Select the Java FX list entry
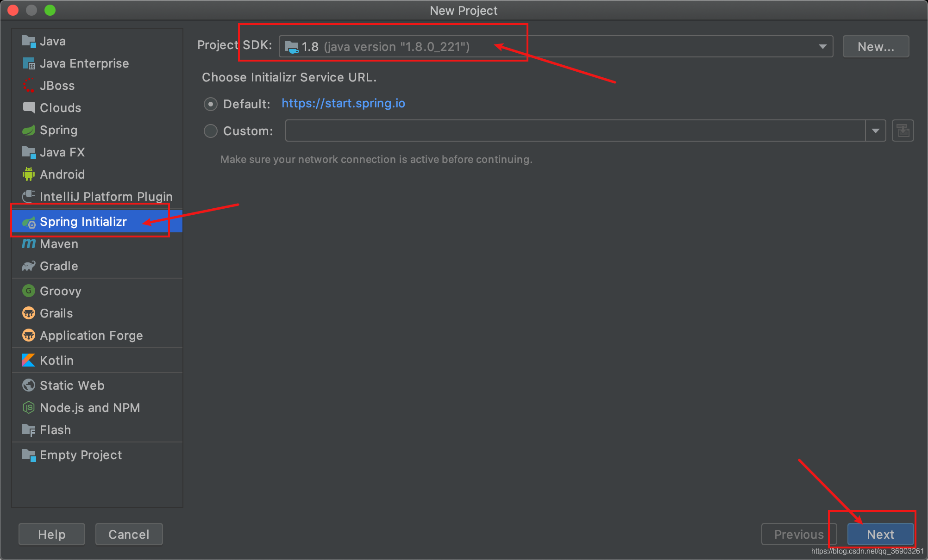The height and width of the screenshot is (560, 928). [x=97, y=152]
